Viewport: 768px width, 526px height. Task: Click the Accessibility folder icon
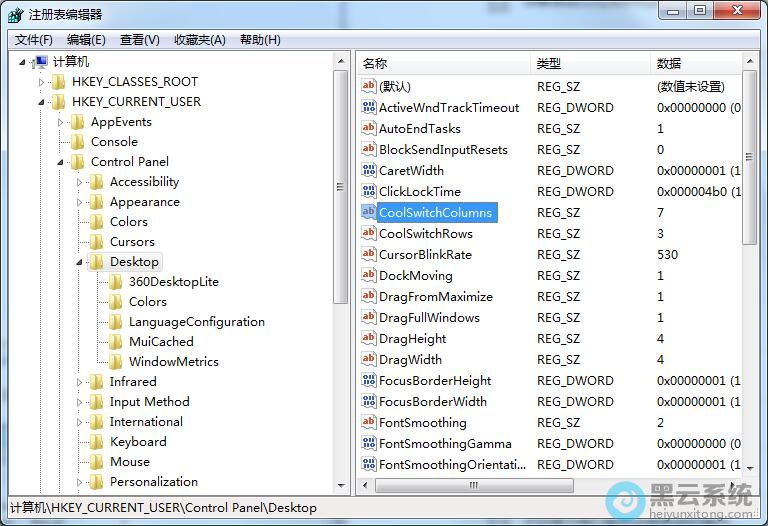(x=96, y=182)
